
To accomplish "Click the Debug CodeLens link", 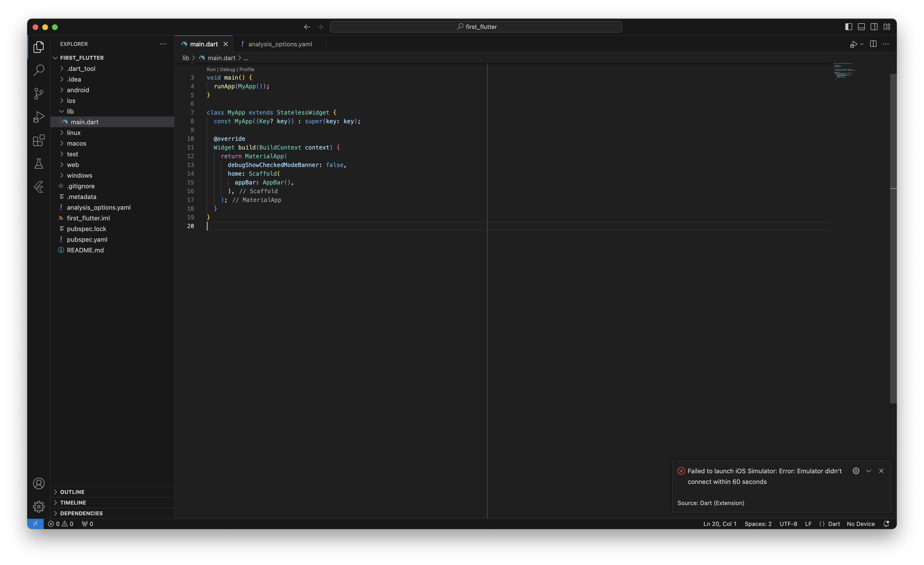I will pyautogui.click(x=227, y=69).
